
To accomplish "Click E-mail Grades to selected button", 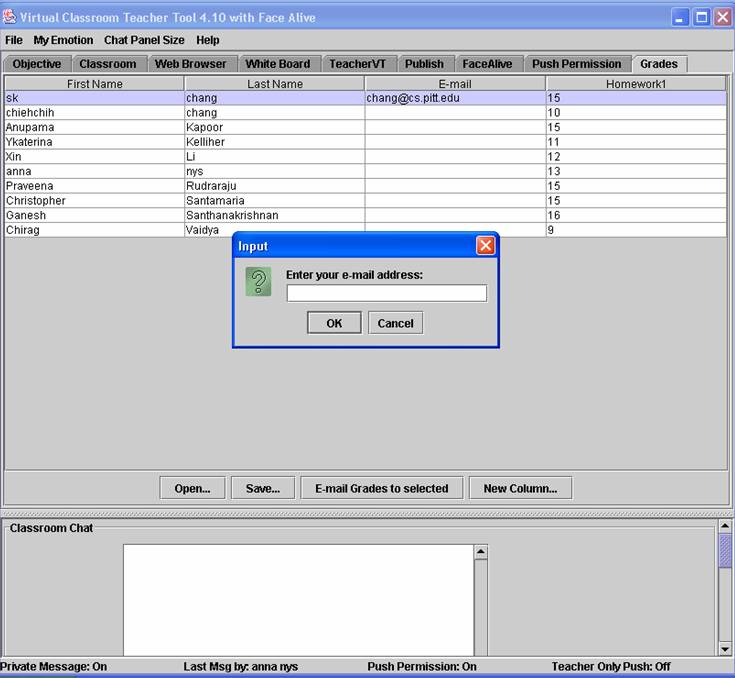I will click(381, 488).
